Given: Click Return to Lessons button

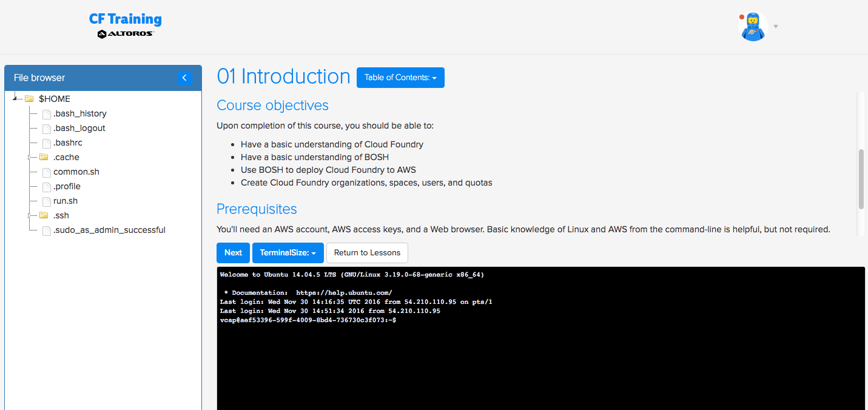Looking at the screenshot, I should click(367, 253).
